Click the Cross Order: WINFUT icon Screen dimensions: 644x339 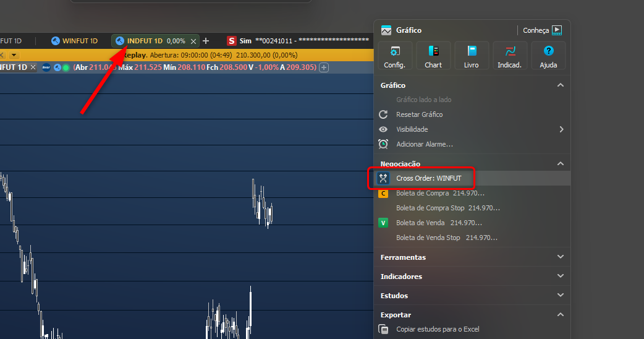click(x=383, y=178)
